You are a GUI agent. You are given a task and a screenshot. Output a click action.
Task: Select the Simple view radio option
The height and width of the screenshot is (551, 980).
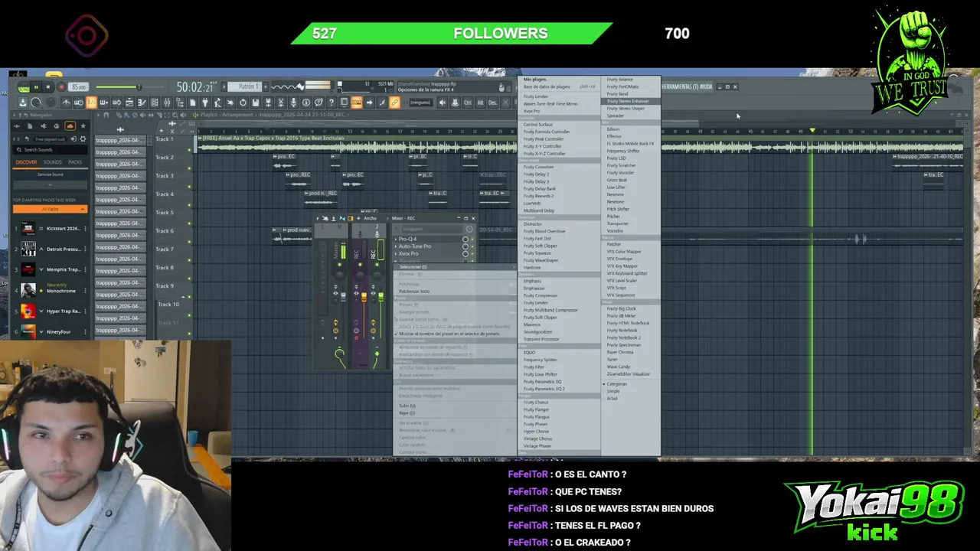[x=613, y=391]
